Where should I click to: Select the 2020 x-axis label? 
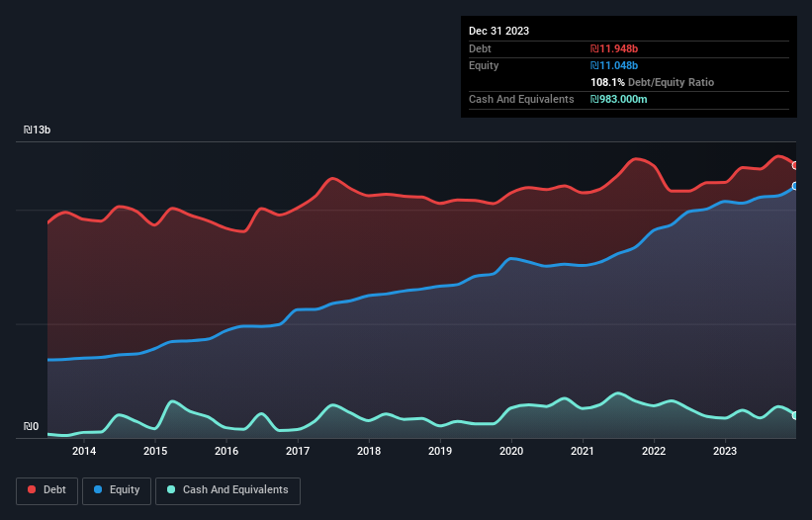click(x=511, y=451)
